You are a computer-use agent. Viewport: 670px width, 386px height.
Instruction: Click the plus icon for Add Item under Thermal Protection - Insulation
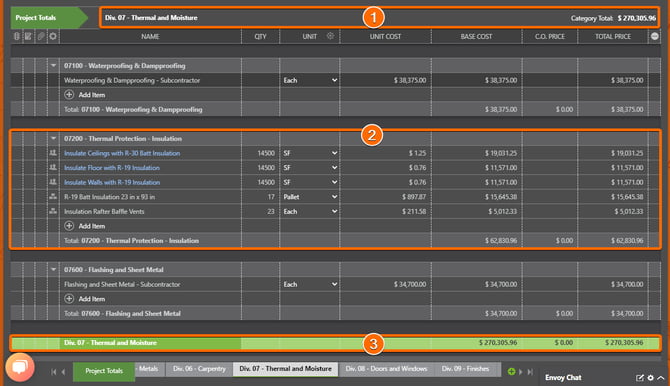pos(69,226)
